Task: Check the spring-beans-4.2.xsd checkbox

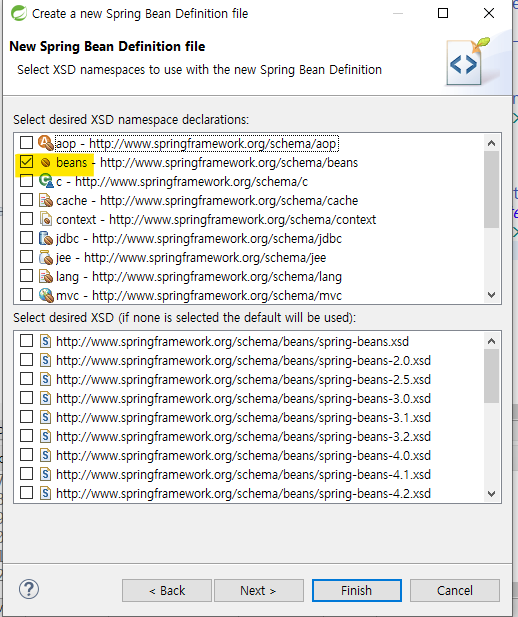Action: coord(26,492)
